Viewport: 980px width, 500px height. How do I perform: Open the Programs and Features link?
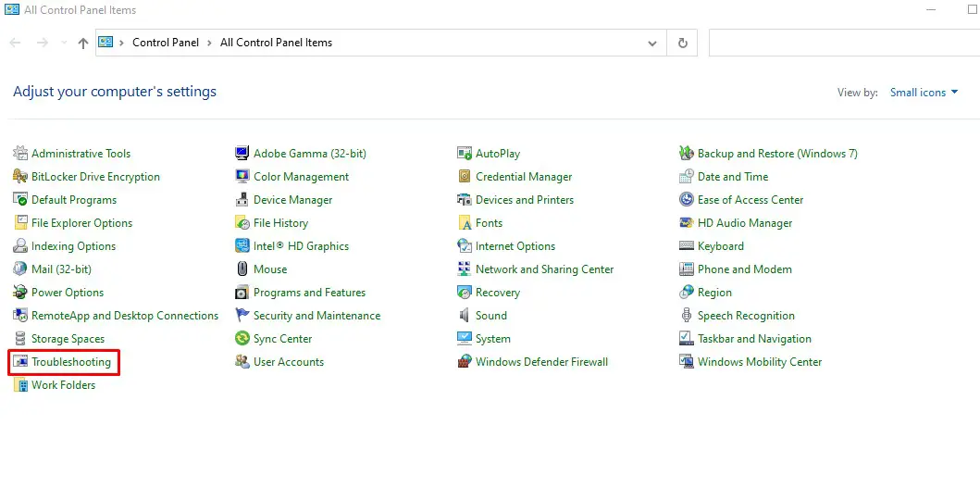[x=309, y=293]
